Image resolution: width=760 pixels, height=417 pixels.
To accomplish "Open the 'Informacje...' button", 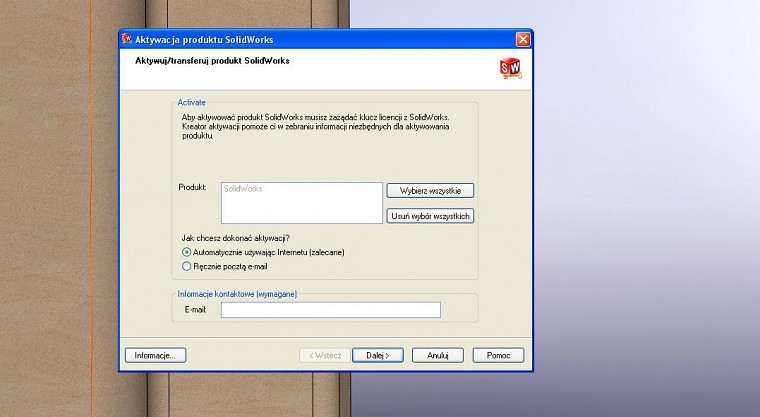I will coord(155,355).
